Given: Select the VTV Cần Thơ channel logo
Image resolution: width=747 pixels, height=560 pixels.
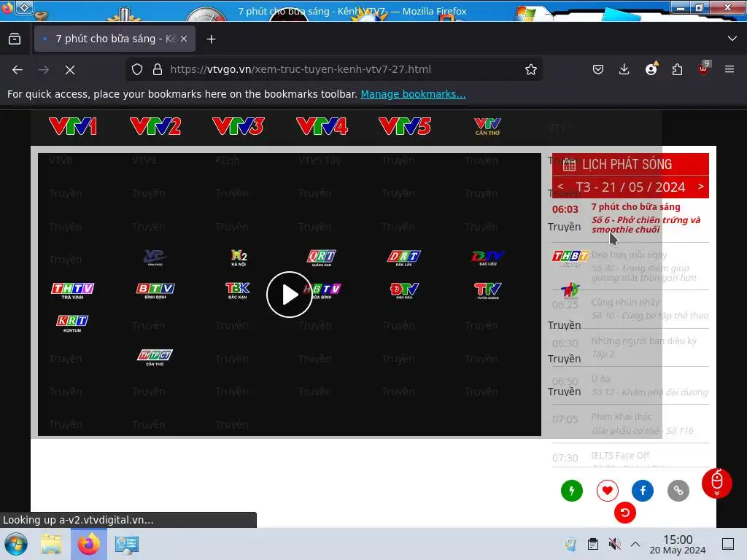Looking at the screenshot, I should [x=487, y=127].
